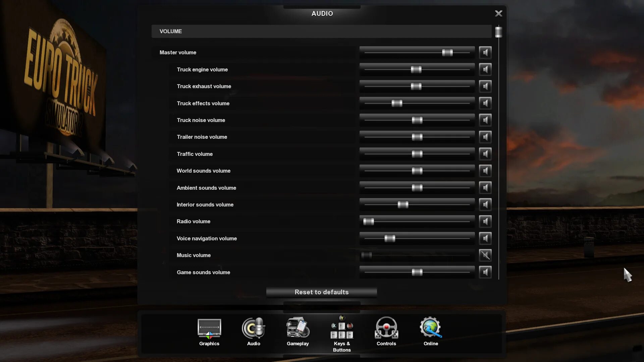
Task: Mute the Music volume channel
Action: (x=485, y=255)
